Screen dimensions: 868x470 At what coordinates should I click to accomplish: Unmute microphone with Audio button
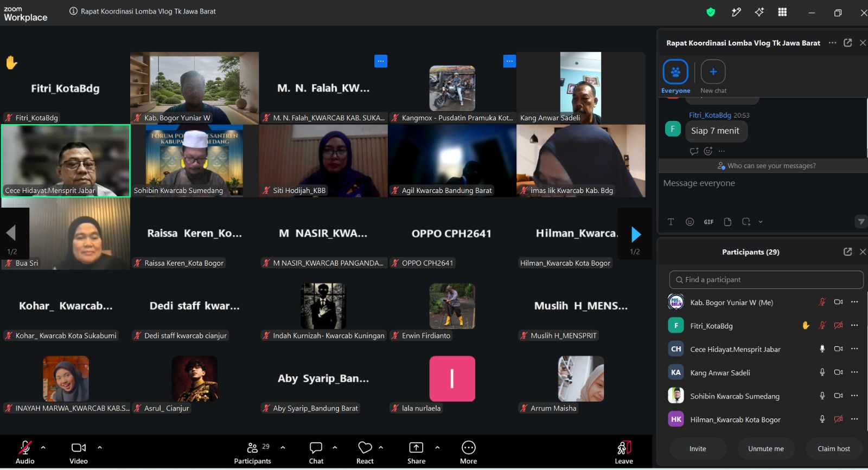(x=25, y=453)
